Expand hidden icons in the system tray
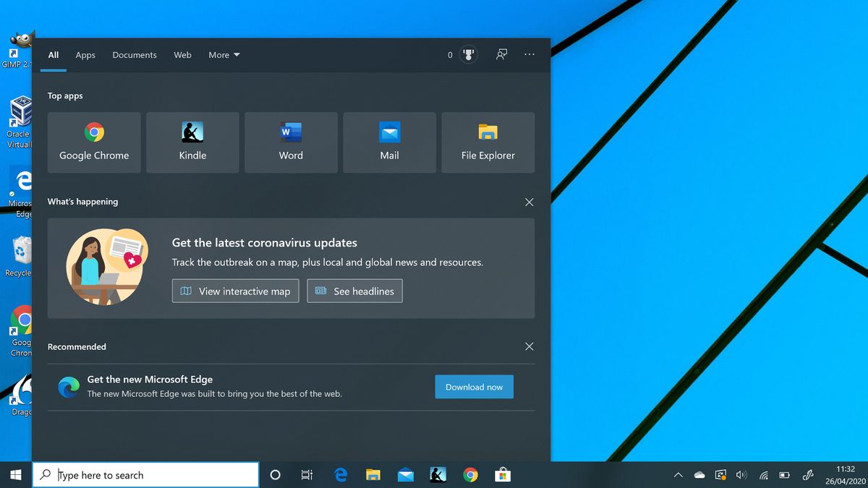This screenshot has width=868, height=488. pos(678,475)
